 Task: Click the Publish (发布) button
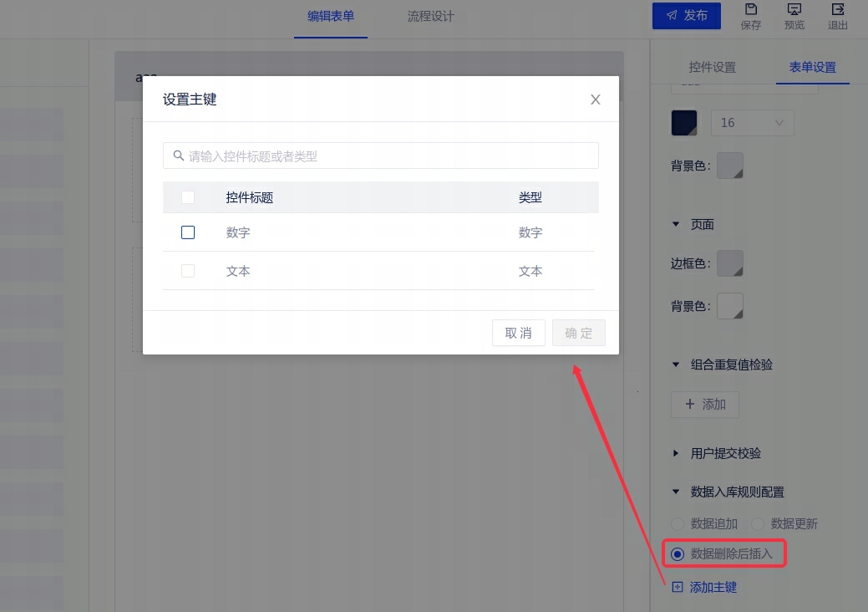coord(686,15)
